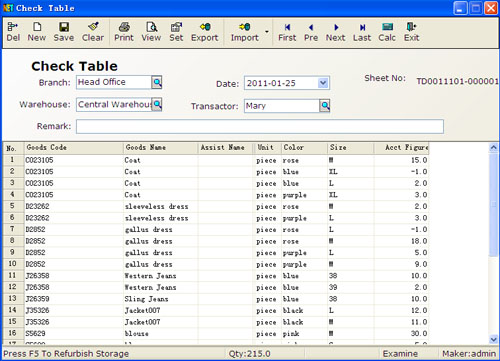Click the Warehouse input field
Screen dimensions: 500x361
[114, 104]
